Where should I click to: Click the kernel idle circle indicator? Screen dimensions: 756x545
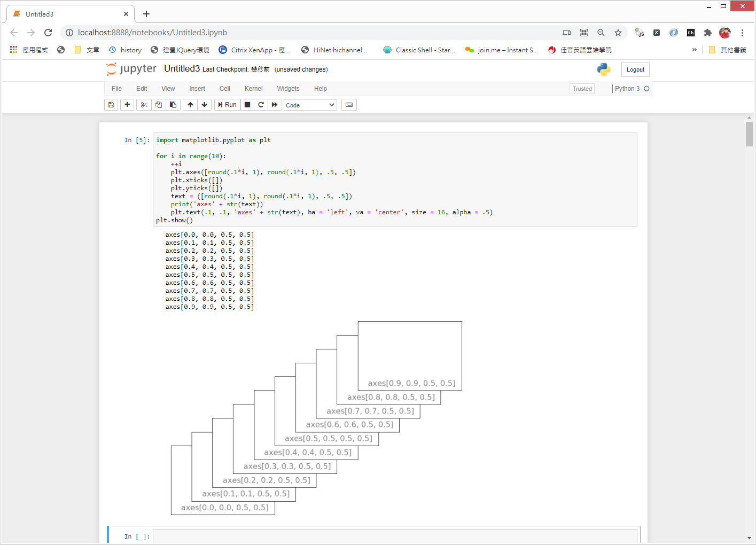pyautogui.click(x=646, y=89)
